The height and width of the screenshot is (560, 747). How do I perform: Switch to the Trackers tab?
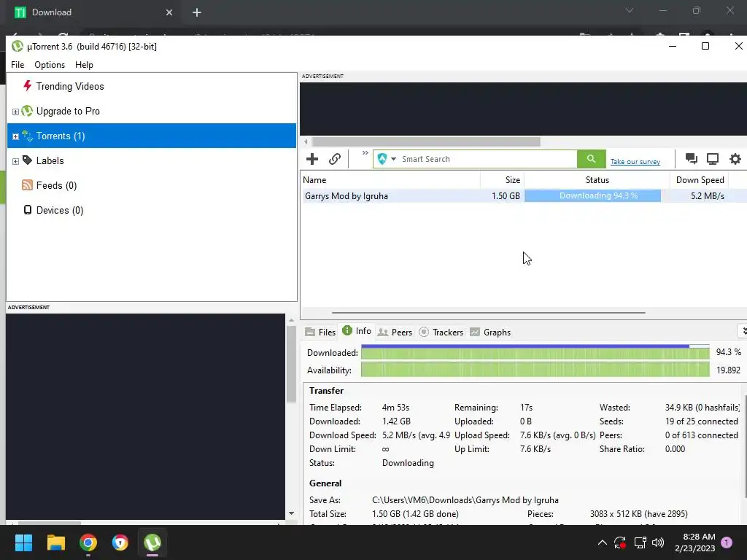(x=441, y=332)
